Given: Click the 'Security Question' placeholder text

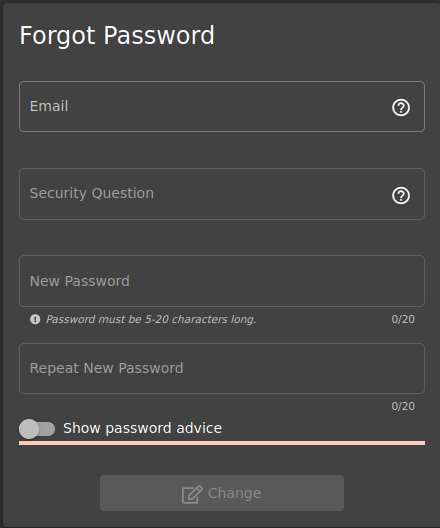Looking at the screenshot, I should click(92, 194).
